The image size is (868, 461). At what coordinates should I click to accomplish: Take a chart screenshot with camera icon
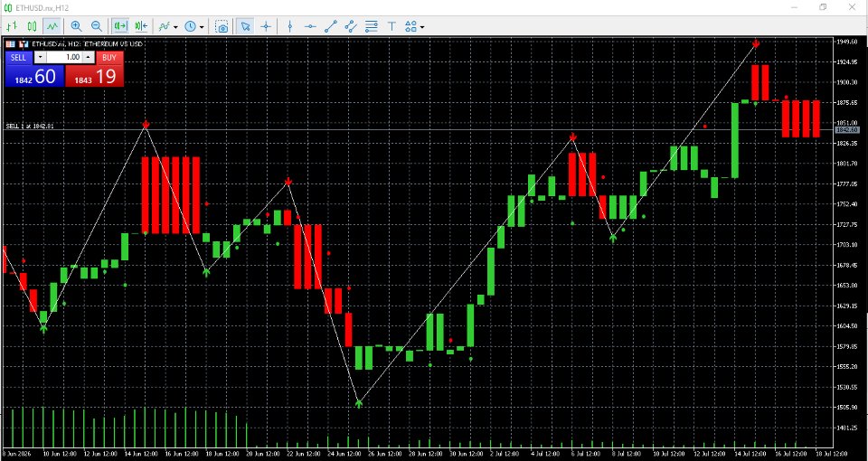(222, 26)
